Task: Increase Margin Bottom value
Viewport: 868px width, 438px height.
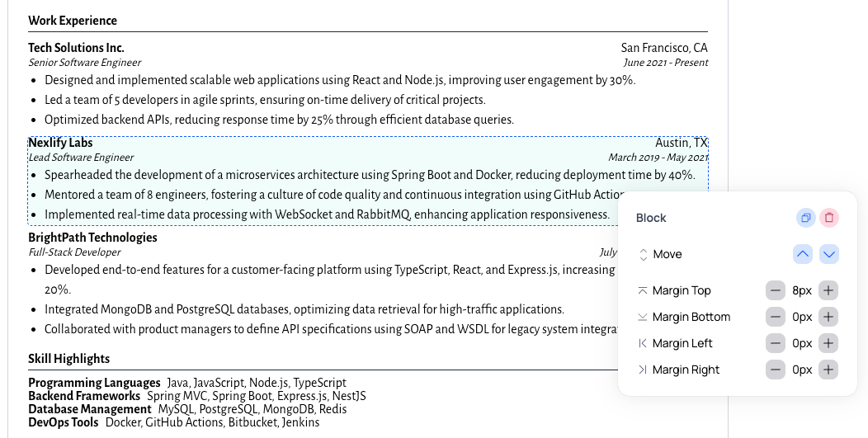Action: pos(828,317)
